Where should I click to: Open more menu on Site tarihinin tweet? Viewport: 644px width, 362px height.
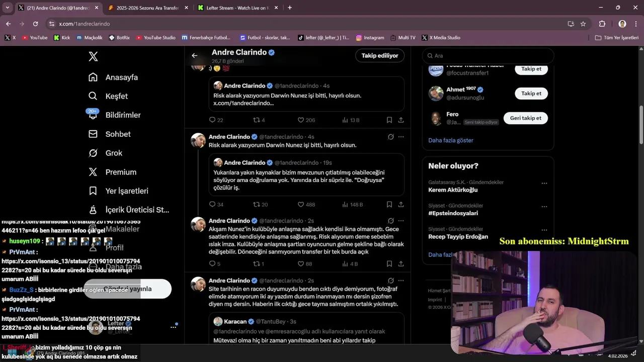401,281
